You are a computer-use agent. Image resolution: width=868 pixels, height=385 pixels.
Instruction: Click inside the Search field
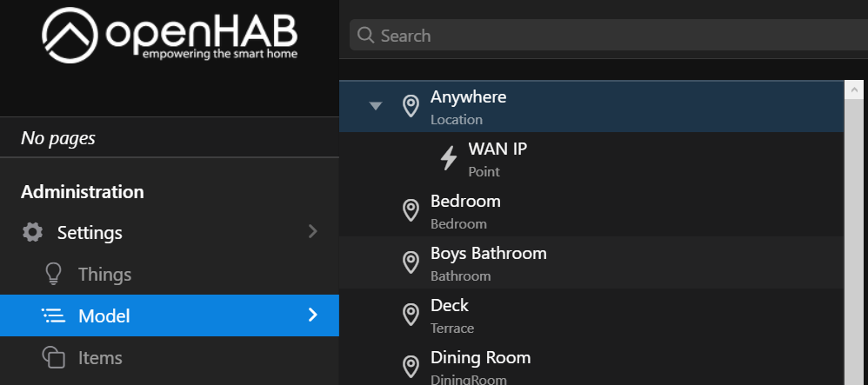click(609, 36)
